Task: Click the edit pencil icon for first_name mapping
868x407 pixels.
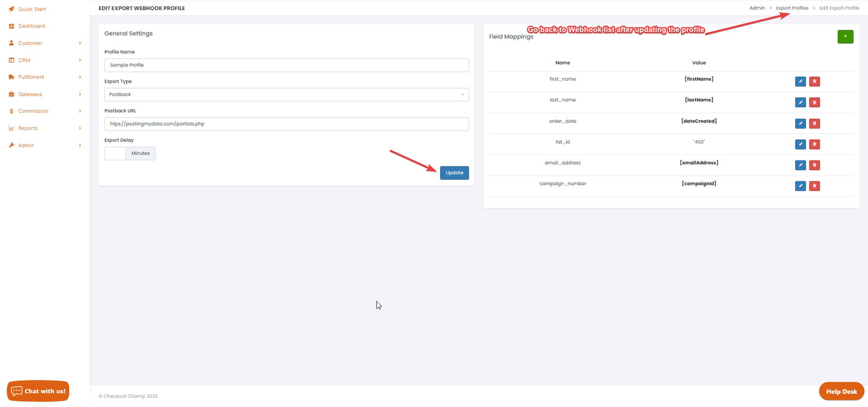Action: click(800, 81)
